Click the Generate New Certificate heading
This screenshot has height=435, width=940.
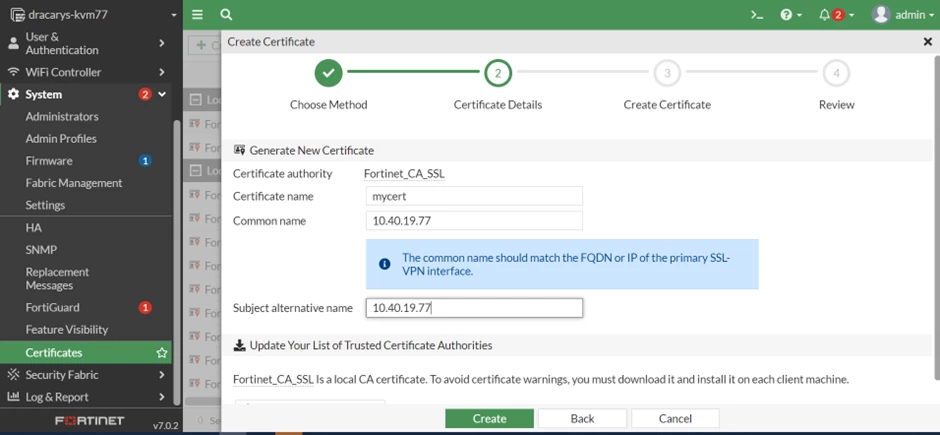[311, 150]
